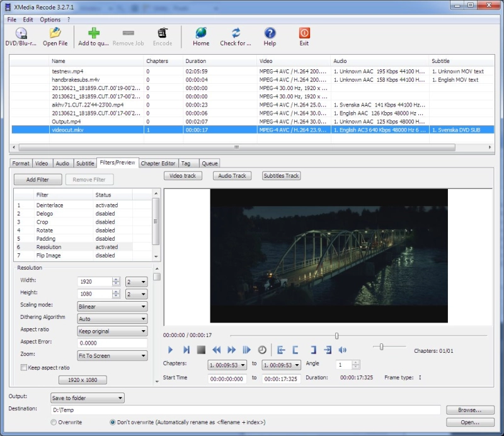Open the Output Save to folder dropdown
The height and width of the screenshot is (436, 504).
coord(88,398)
